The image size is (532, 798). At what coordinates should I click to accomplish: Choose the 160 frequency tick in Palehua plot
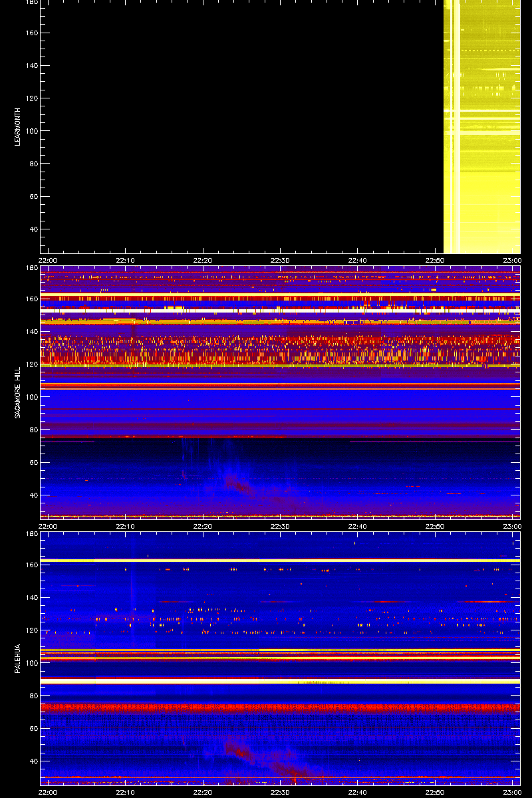(32, 565)
